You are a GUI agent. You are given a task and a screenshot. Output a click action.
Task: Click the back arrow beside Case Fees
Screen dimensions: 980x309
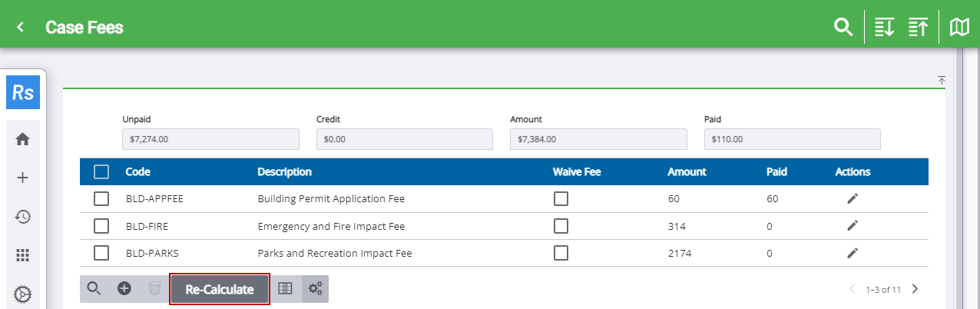point(21,28)
